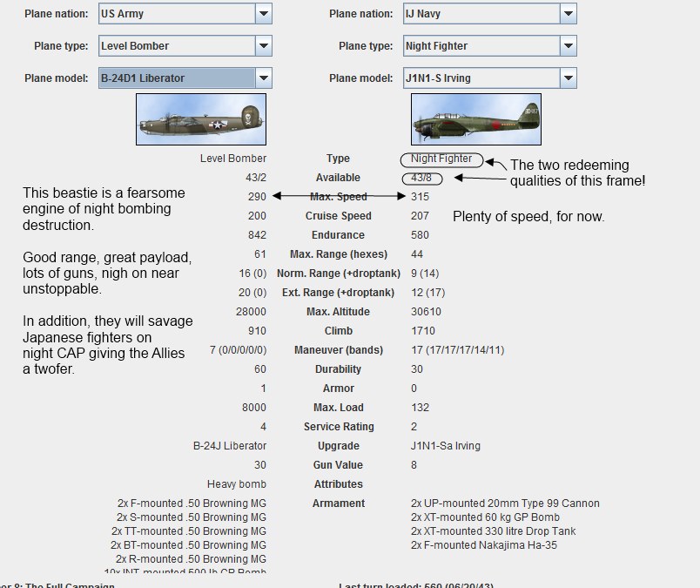Click the 17 (17/17/17/14/11) maneuver value

pyautogui.click(x=458, y=350)
